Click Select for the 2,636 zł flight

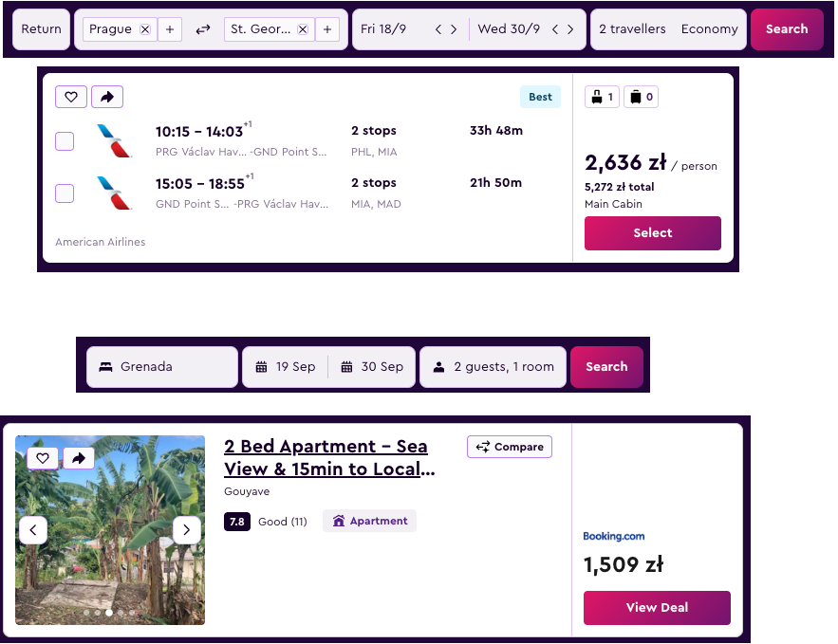(x=653, y=232)
